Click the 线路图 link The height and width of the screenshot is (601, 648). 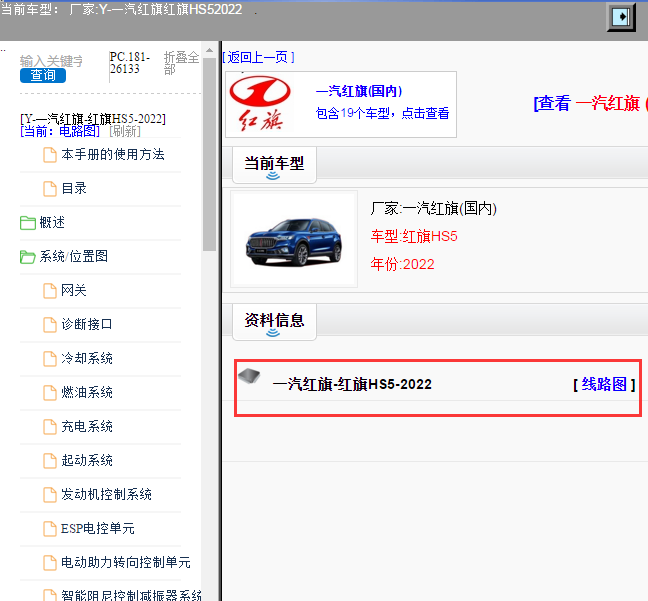(604, 384)
